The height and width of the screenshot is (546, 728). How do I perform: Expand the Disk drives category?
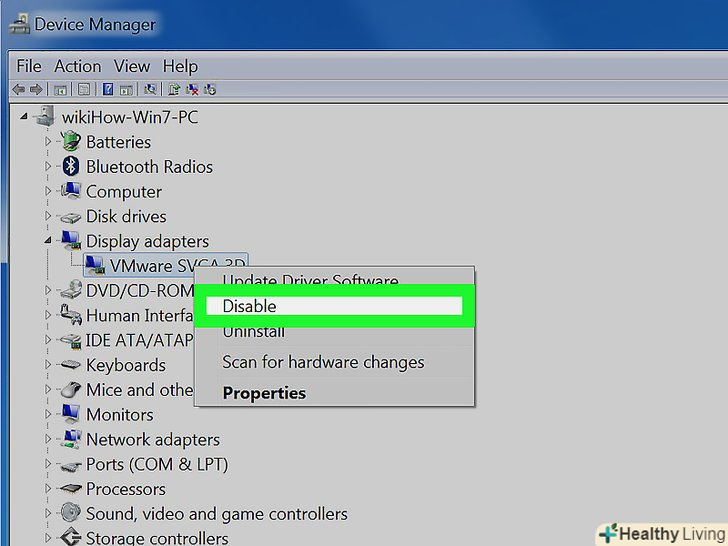(x=48, y=216)
